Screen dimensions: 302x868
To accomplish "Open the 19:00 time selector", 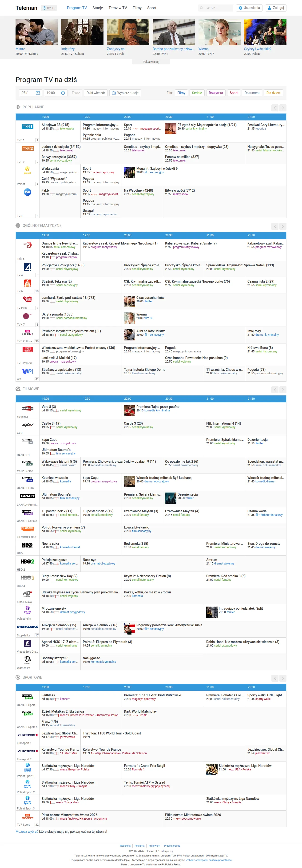I will click(x=56, y=93).
